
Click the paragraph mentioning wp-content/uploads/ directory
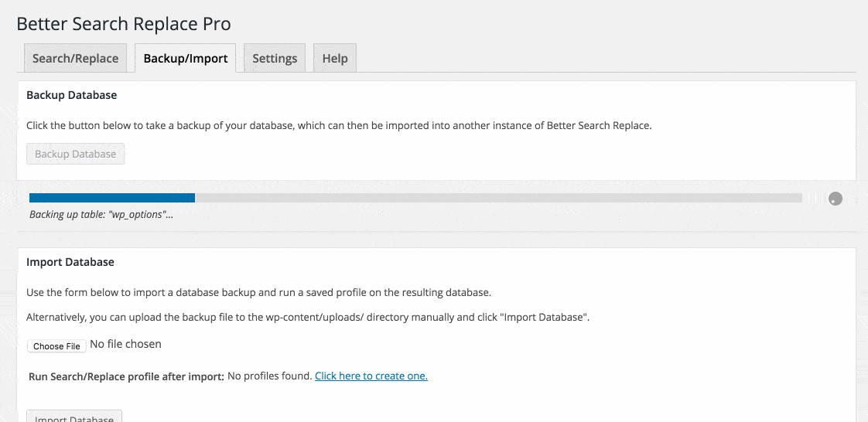[x=308, y=318]
